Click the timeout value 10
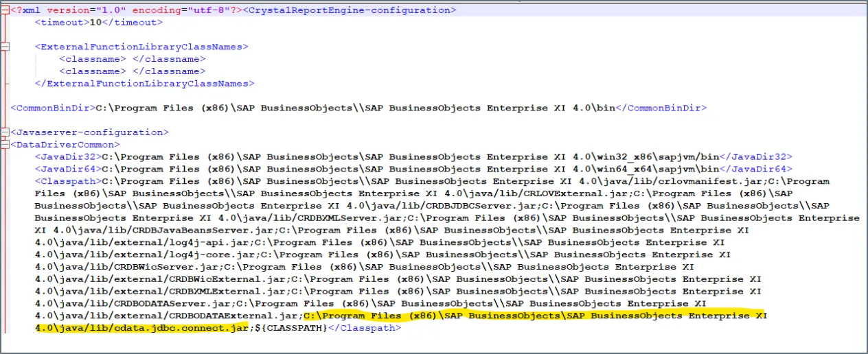This screenshot has width=868, height=354. tap(95, 22)
